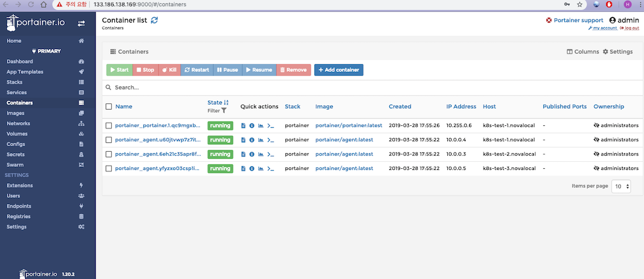Open stats icon for portainer_agent.u60 row

[x=261, y=140]
